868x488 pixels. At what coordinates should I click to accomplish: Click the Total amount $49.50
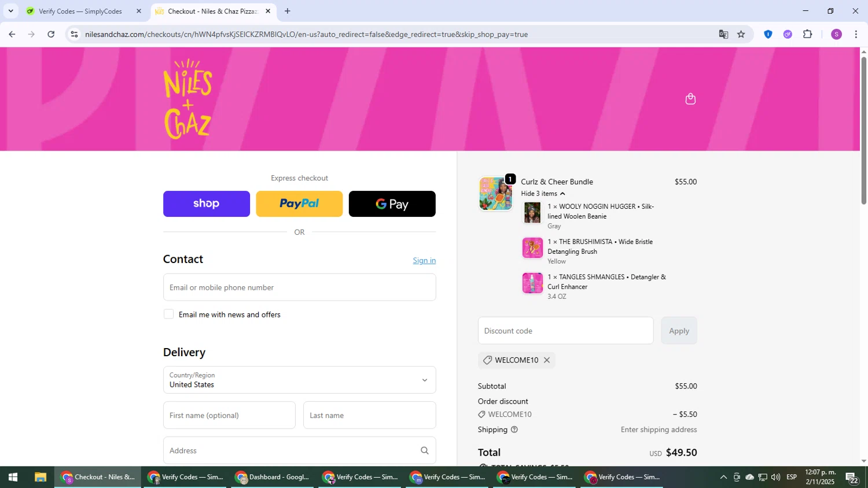(681, 453)
